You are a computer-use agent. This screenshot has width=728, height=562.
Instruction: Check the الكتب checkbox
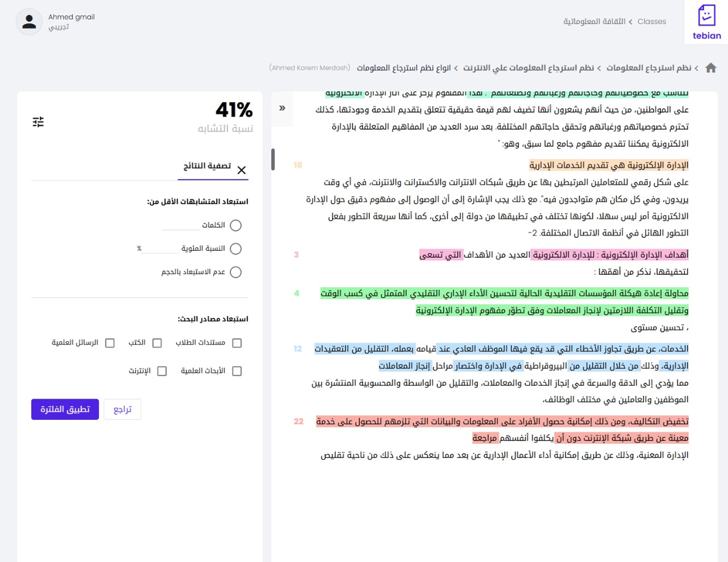pos(157,343)
